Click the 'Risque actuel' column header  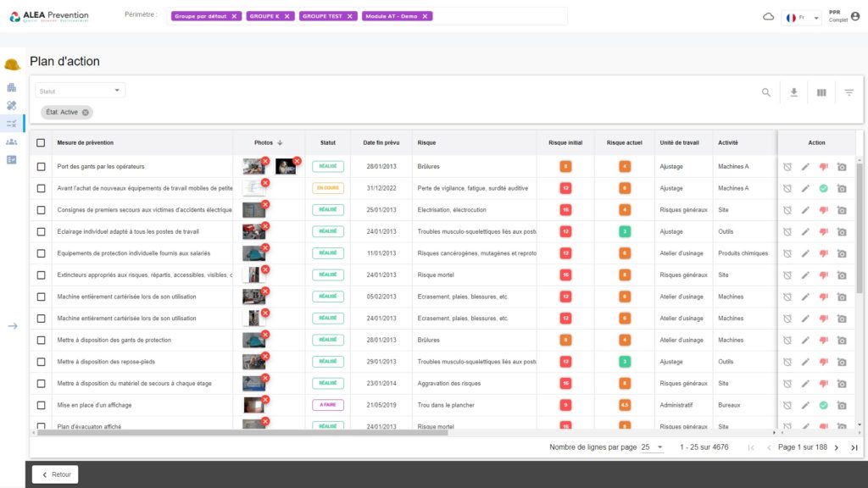click(624, 142)
